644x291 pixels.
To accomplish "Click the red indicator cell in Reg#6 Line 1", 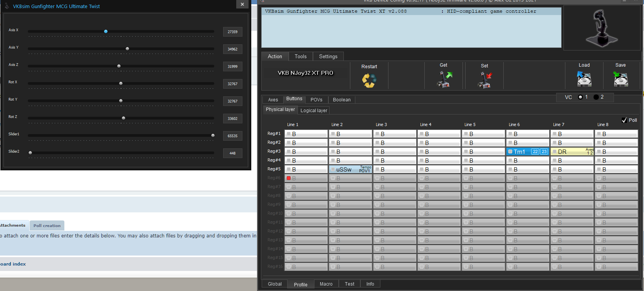I will pyautogui.click(x=306, y=178).
